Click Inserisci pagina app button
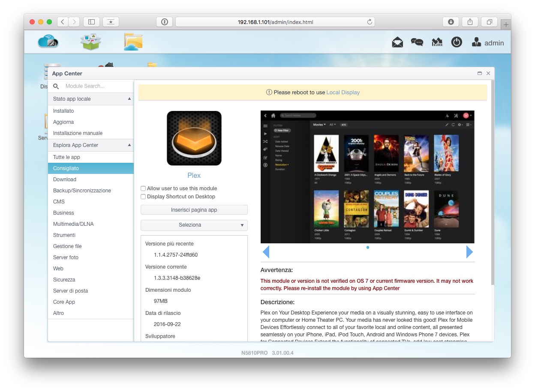535x392 pixels. coord(194,210)
